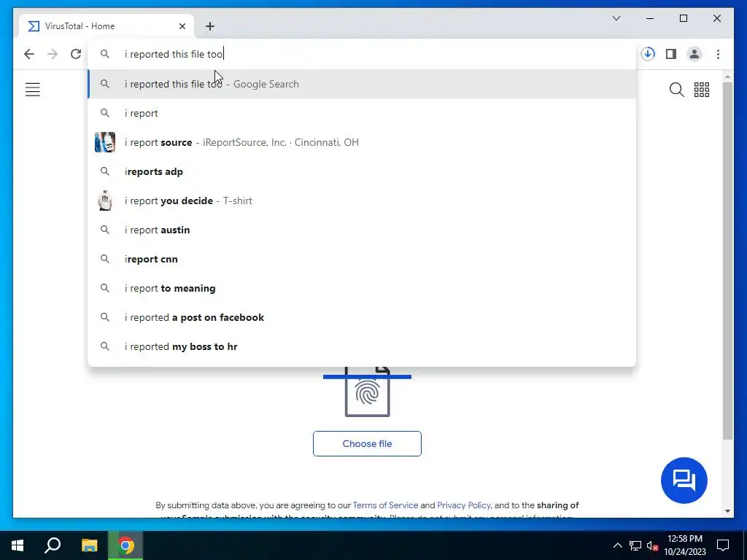Open Windows taskbar search
The image size is (747, 560).
[53, 545]
